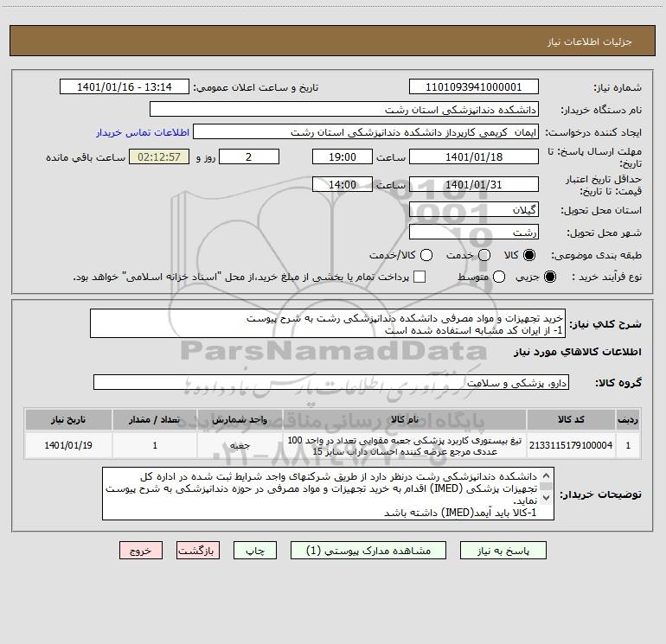The image size is (666, 644).
Task: Click scroll-down arrow in توضیحات خریدار box
Action: pos(547,498)
